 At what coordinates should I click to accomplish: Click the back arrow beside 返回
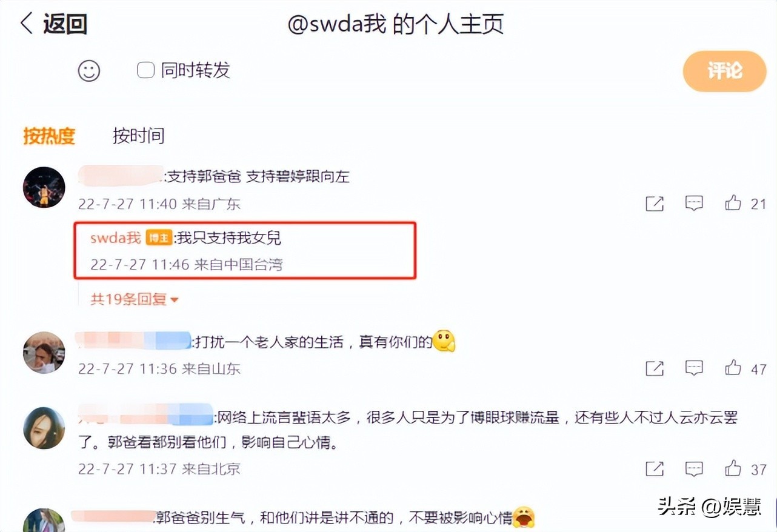pyautogui.click(x=26, y=24)
